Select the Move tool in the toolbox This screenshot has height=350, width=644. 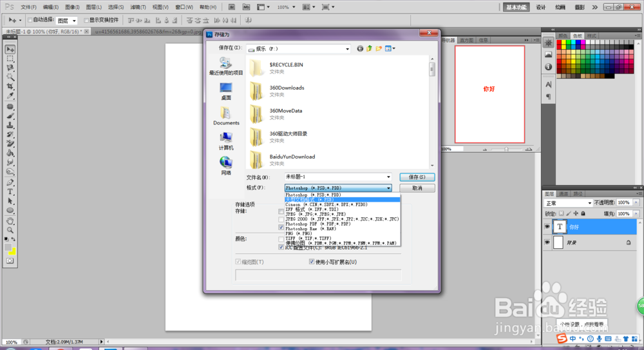point(10,50)
